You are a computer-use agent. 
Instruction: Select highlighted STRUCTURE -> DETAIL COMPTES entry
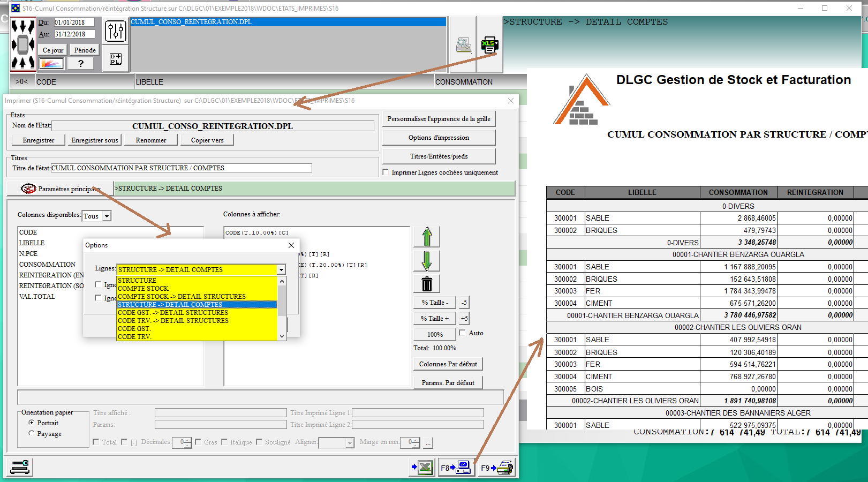pos(197,304)
